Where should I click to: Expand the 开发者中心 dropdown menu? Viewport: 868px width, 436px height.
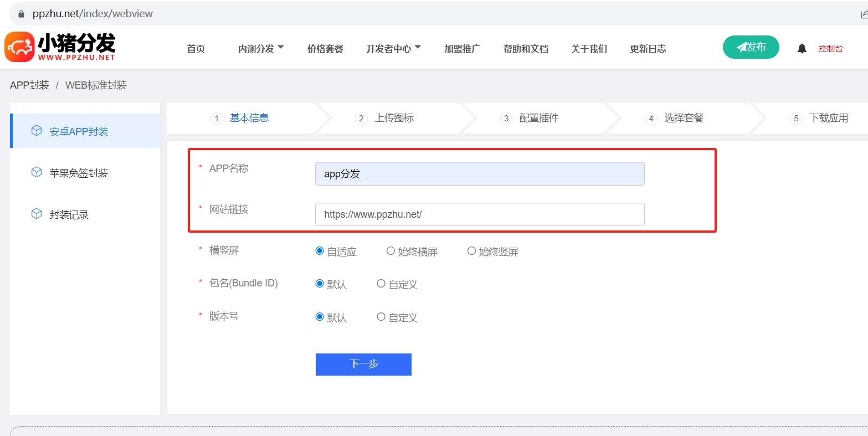pos(393,49)
